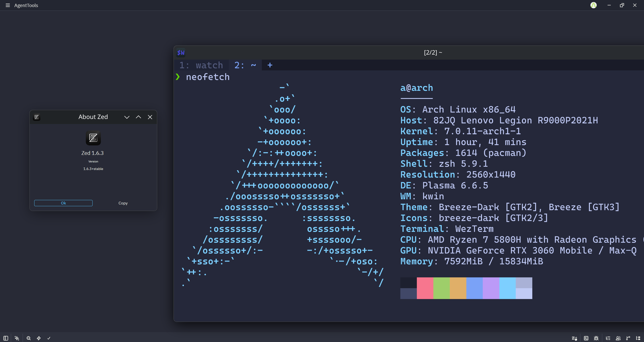Show the outline panel icon

pos(608,338)
